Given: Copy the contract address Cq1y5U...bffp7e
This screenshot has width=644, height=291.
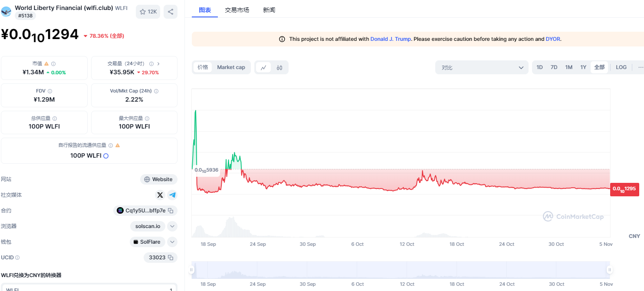Looking at the screenshot, I should coord(171,211).
